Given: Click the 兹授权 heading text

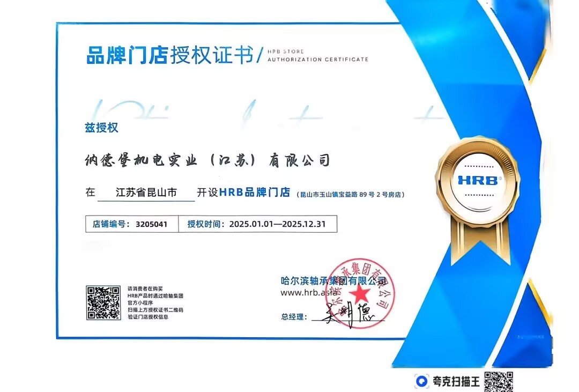Looking at the screenshot, I should 101,128.
